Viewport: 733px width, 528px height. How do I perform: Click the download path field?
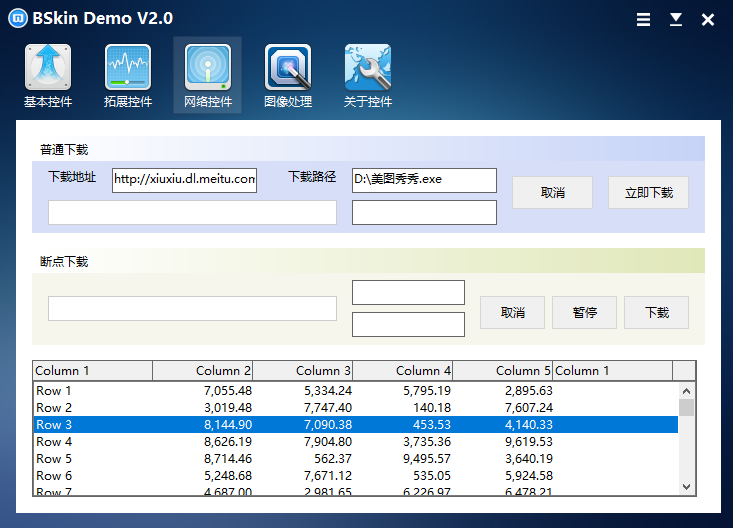tap(424, 180)
